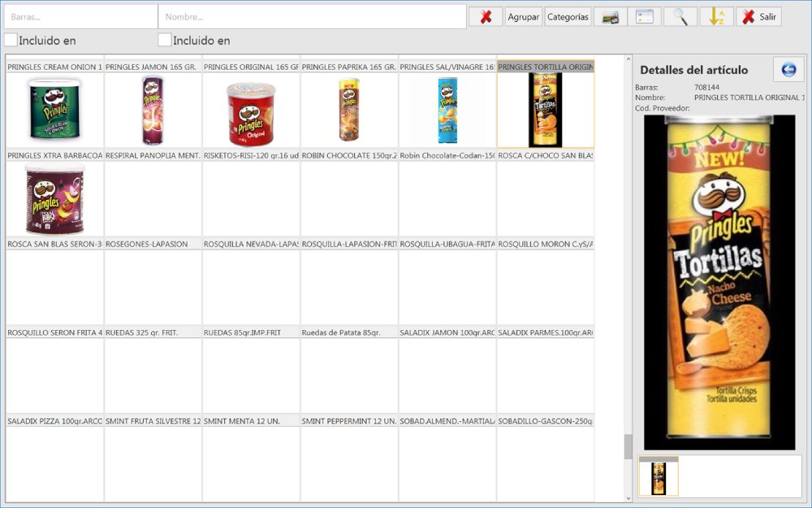This screenshot has width=812, height=508.
Task: Click the Barras search input field
Action: pyautogui.click(x=80, y=17)
